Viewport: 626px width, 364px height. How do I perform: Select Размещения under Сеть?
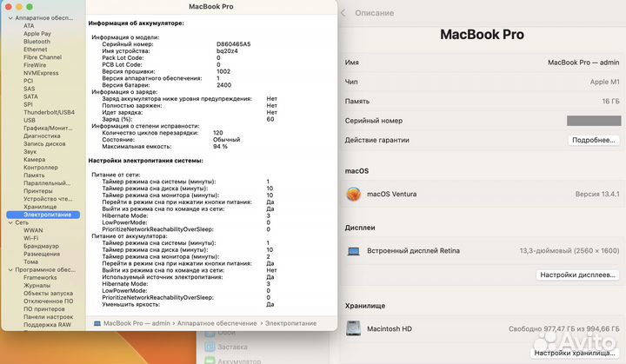click(x=42, y=254)
